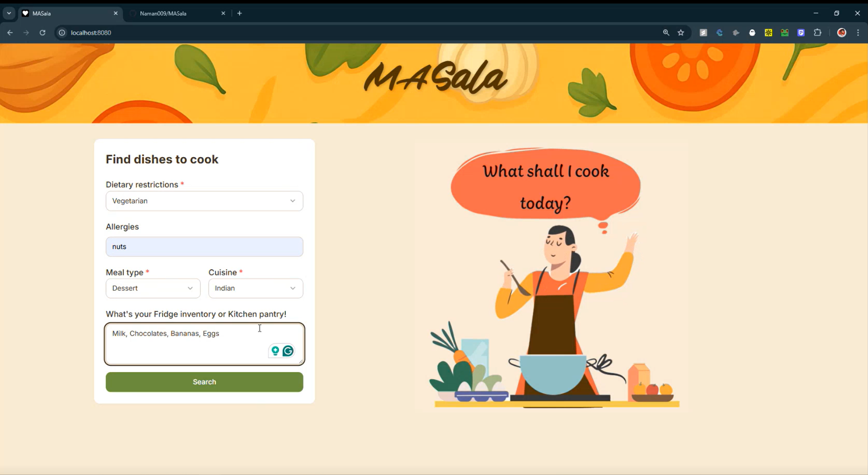Screen dimensions: 868x475
Task: Reload the localhost page
Action: pyautogui.click(x=42, y=33)
